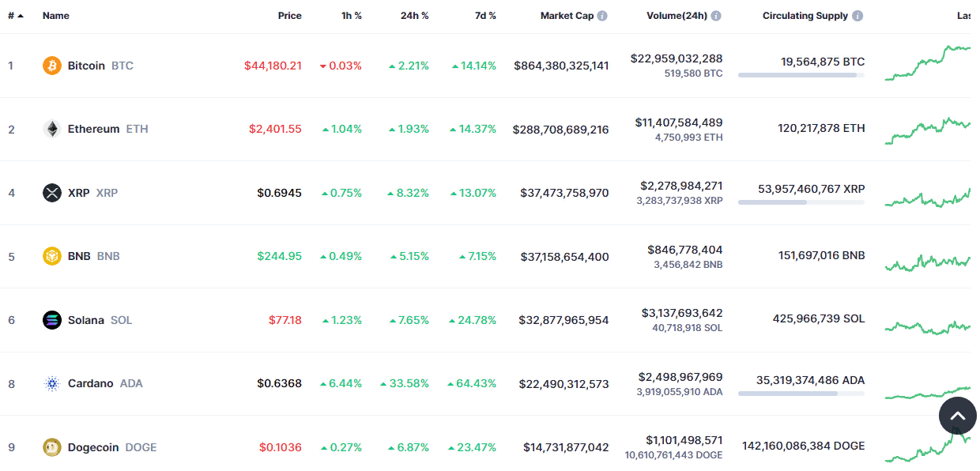
Task: Click the Solana coin logo
Action: pyautogui.click(x=52, y=320)
